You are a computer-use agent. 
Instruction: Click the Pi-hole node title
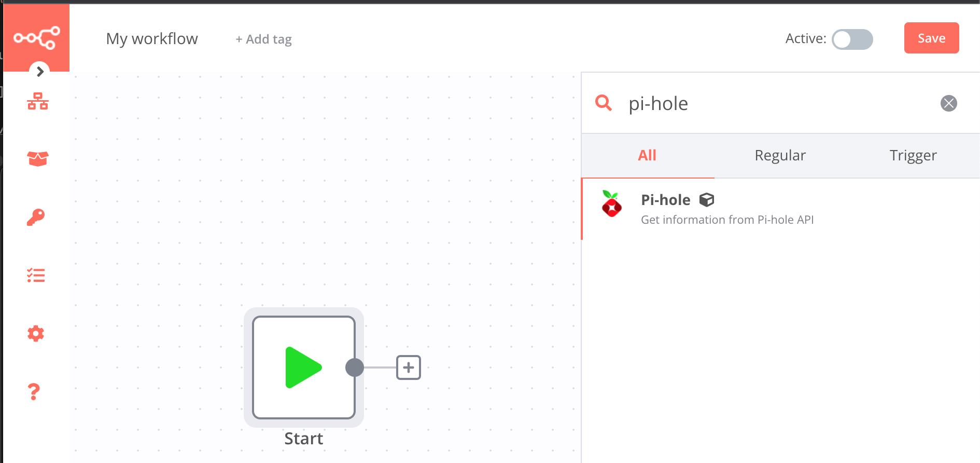666,200
